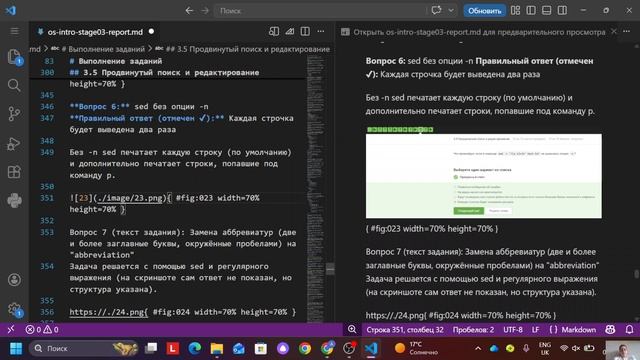Change end of line sequence LF
The height and width of the screenshot is (360, 640).
point(536,329)
